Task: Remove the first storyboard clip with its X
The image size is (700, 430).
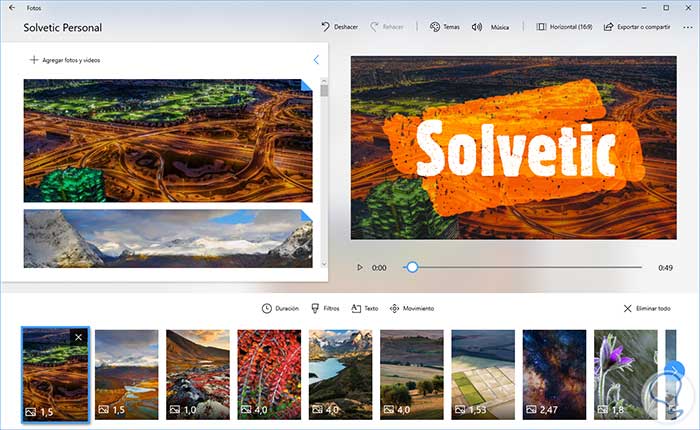Action: tap(79, 337)
